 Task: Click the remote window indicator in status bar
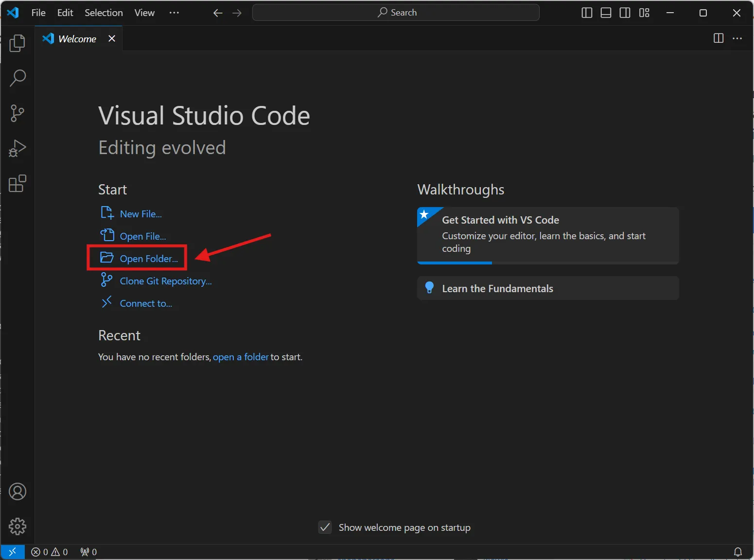pos(13,552)
